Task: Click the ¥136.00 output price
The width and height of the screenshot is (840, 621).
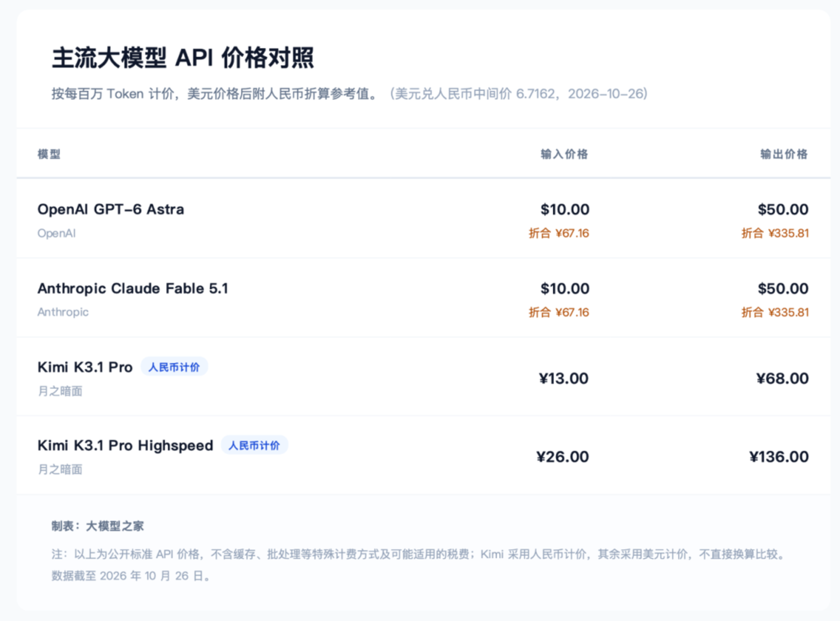Action: [779, 457]
